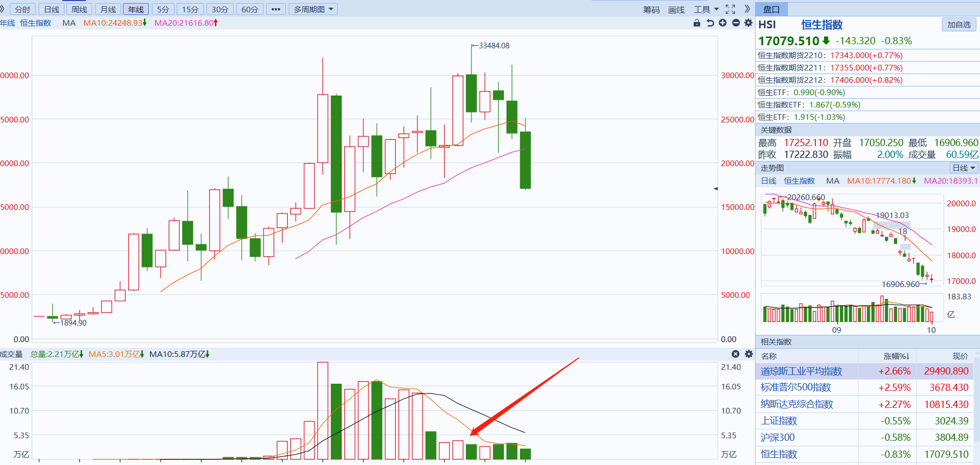Screen dimensions: 980x465
Task: Zoom in the chart with plus icon
Action: click(x=723, y=23)
